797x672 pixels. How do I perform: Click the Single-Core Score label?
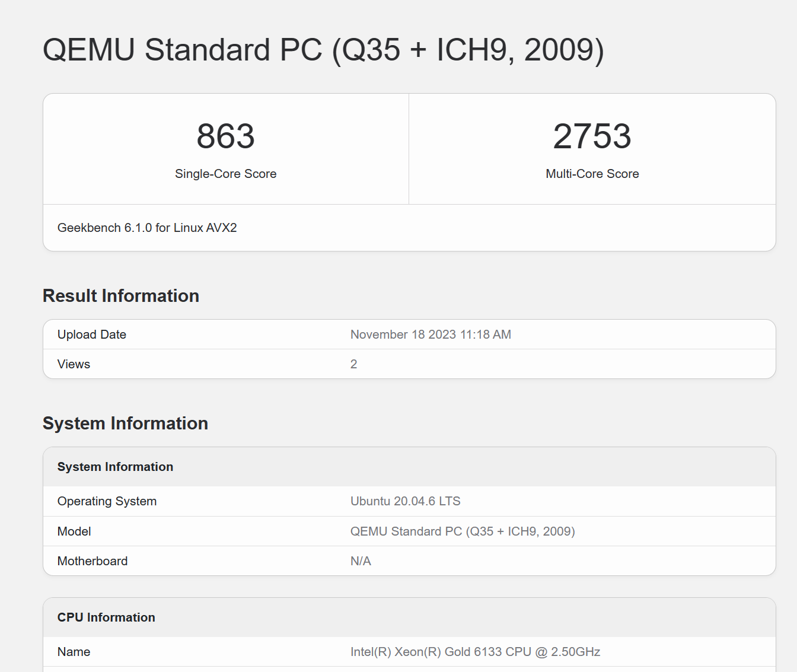[x=225, y=174]
